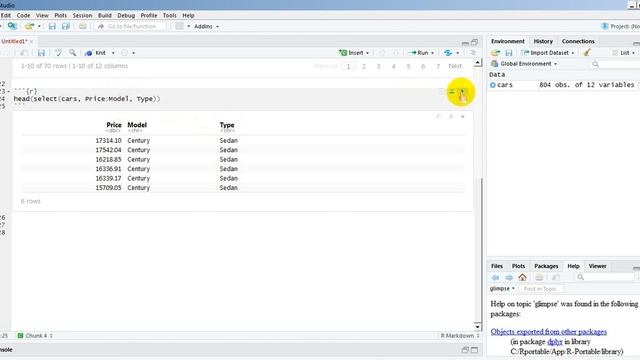Viewport: 640px width, 360px height.
Task: Open the Profile menu
Action: (149, 15)
